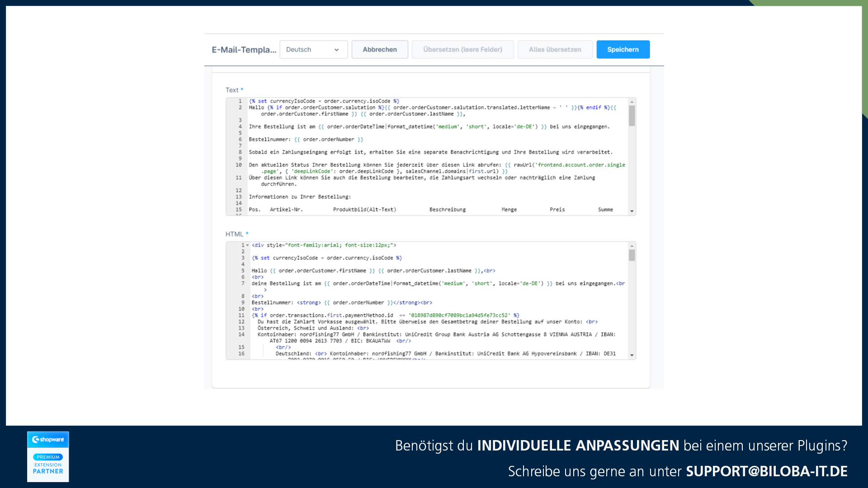Click the 'HTML' field label

[234, 234]
